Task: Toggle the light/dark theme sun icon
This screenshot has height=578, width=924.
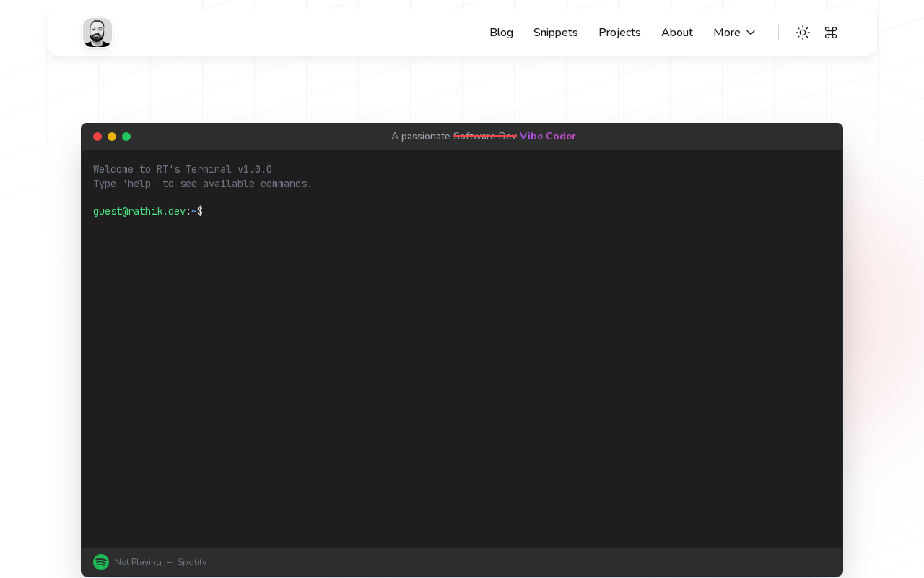Action: click(803, 33)
